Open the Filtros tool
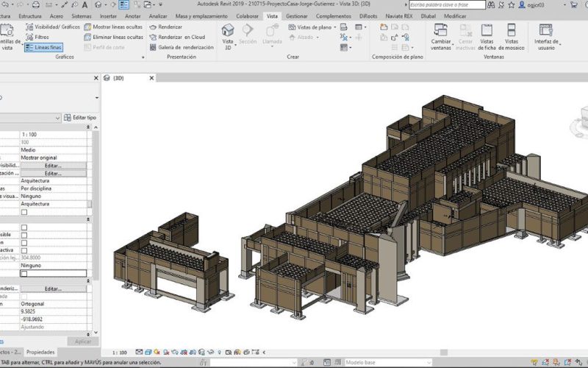Image resolution: width=588 pixels, height=368 pixels. point(37,38)
